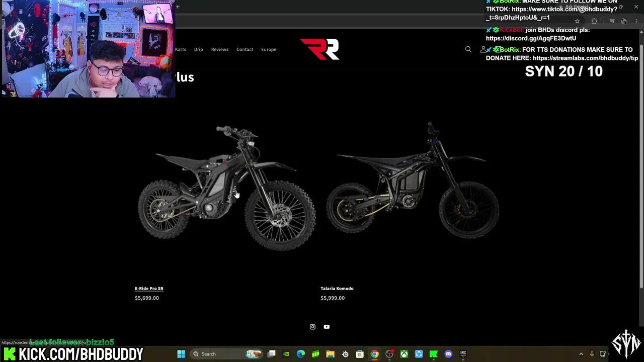Viewport: 644px width, 362px height.
Task: Open the Kick app on taskbar
Action: point(434,354)
